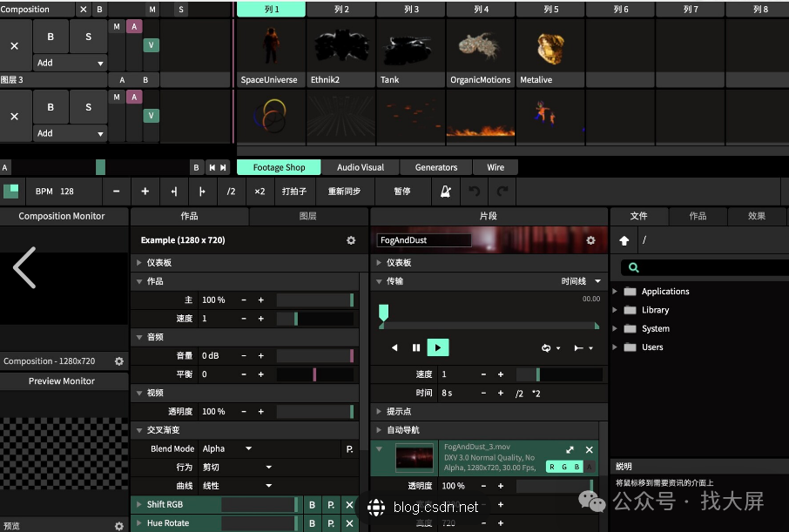The width and height of the screenshot is (789, 532).
Task: Click the expand arrows icon on FogAndDust_3.mov
Action: pyautogui.click(x=570, y=449)
